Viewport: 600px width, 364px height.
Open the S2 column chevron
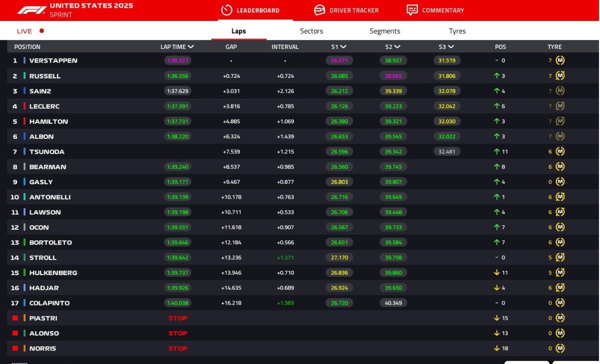(397, 47)
